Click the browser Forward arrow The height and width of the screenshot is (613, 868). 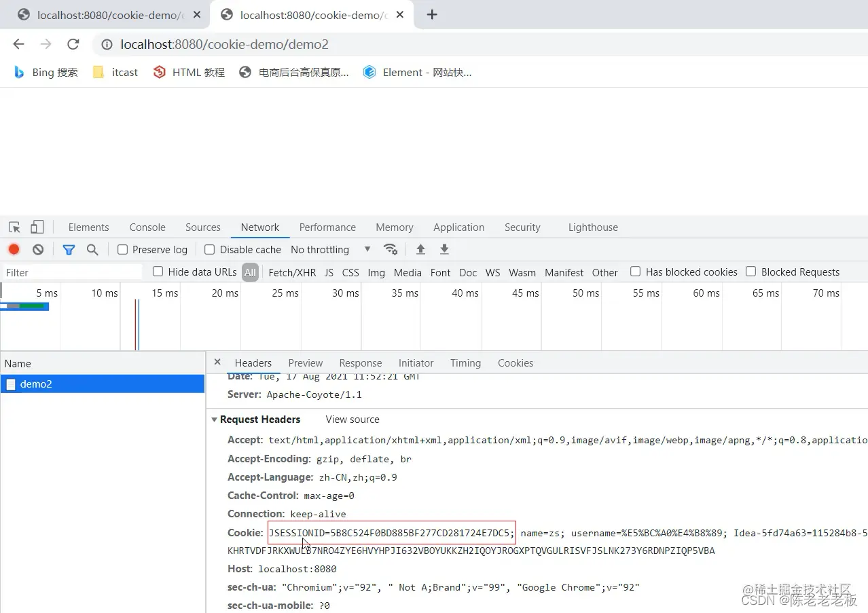tap(46, 44)
